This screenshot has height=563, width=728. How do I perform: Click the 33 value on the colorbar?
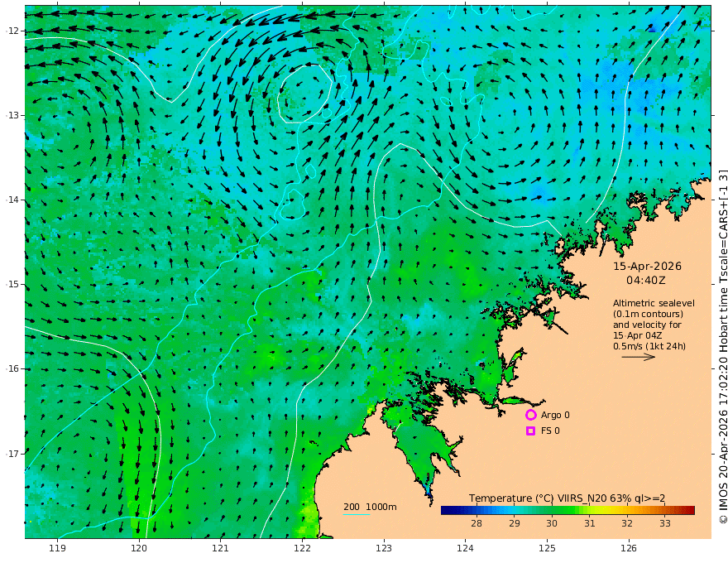click(x=665, y=523)
